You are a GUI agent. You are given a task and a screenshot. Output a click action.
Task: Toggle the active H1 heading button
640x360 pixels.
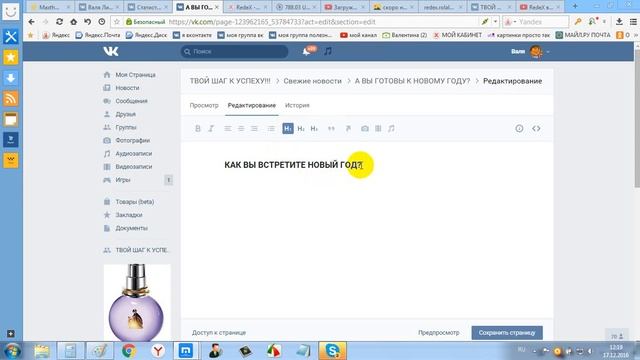coord(288,129)
